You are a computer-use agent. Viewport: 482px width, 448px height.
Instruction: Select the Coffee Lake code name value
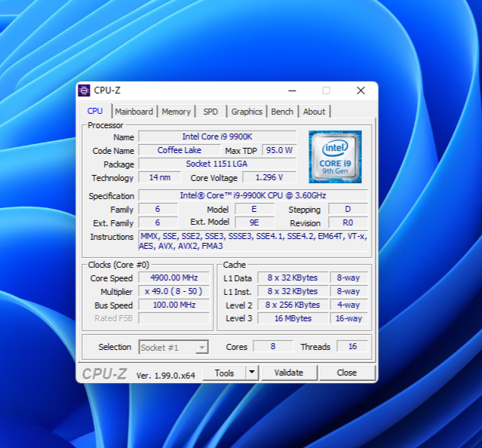coord(180,150)
